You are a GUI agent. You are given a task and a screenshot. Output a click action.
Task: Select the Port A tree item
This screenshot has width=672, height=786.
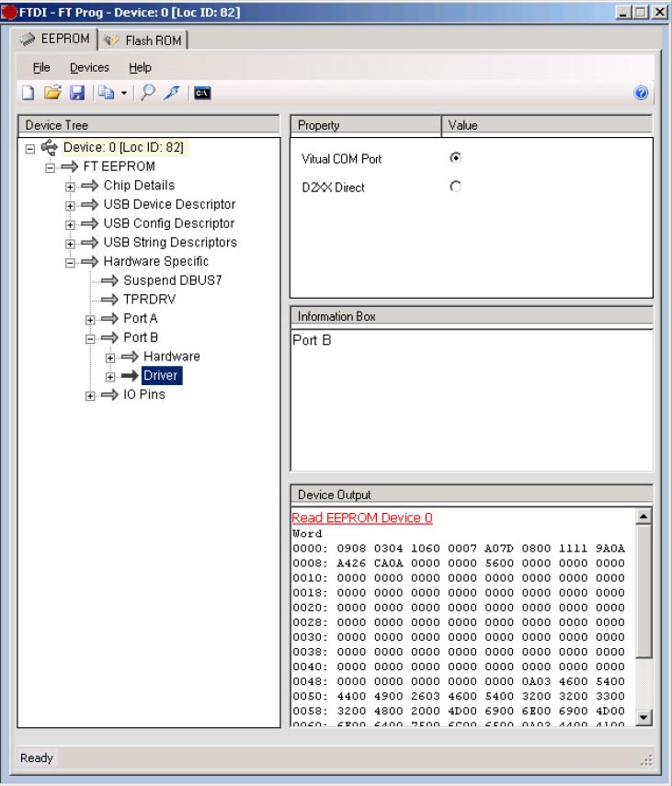141,319
